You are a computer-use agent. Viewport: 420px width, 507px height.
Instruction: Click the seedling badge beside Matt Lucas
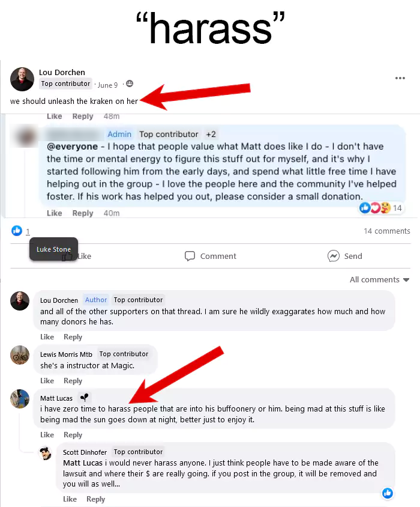pos(85,398)
